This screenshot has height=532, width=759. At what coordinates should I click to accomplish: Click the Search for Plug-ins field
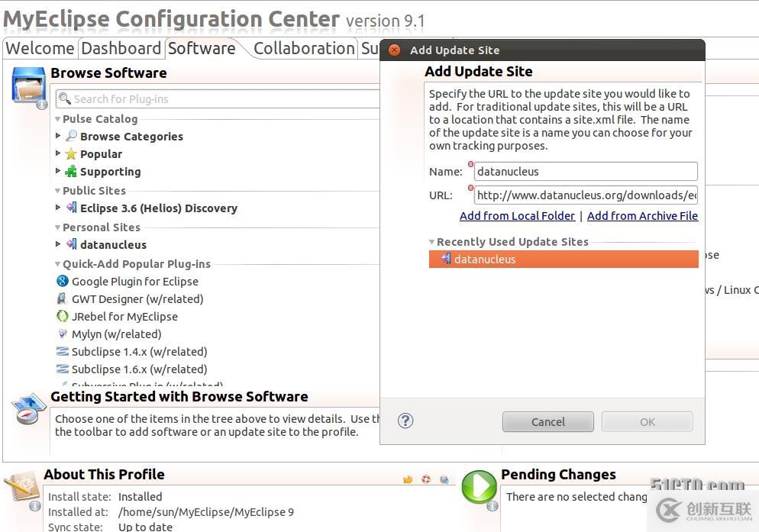pos(221,99)
